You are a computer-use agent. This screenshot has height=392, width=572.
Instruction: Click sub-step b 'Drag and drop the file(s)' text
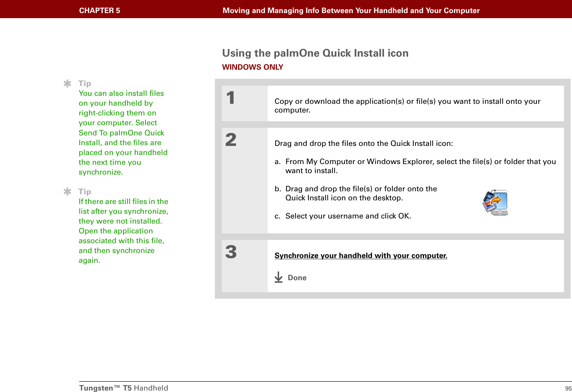coord(356,193)
